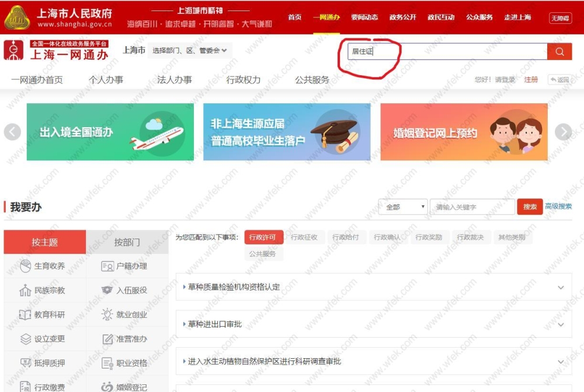Select 一网通办 in the top navigation
This screenshot has height=392, width=584.
pyautogui.click(x=326, y=17)
